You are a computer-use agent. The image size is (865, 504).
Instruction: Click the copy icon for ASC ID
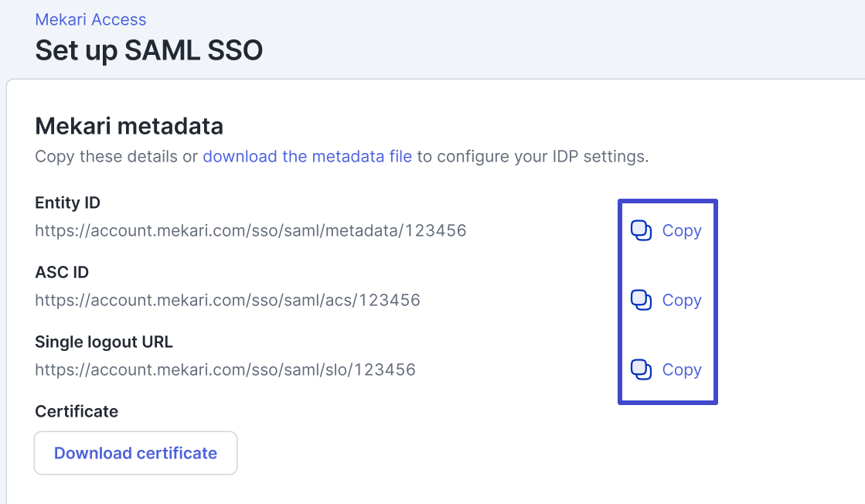pyautogui.click(x=642, y=300)
